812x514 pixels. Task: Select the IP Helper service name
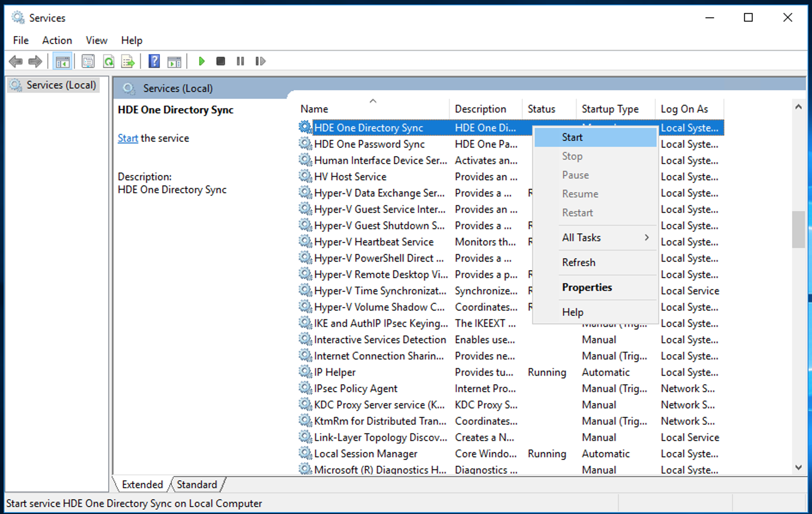click(x=335, y=372)
